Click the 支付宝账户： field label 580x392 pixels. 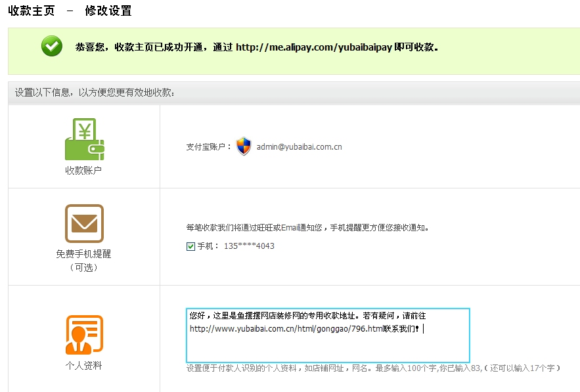209,147
